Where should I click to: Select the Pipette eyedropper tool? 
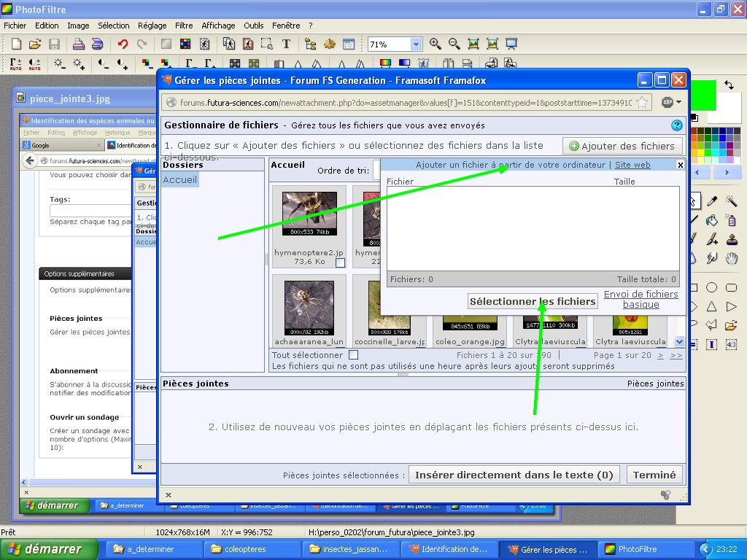tap(712, 201)
